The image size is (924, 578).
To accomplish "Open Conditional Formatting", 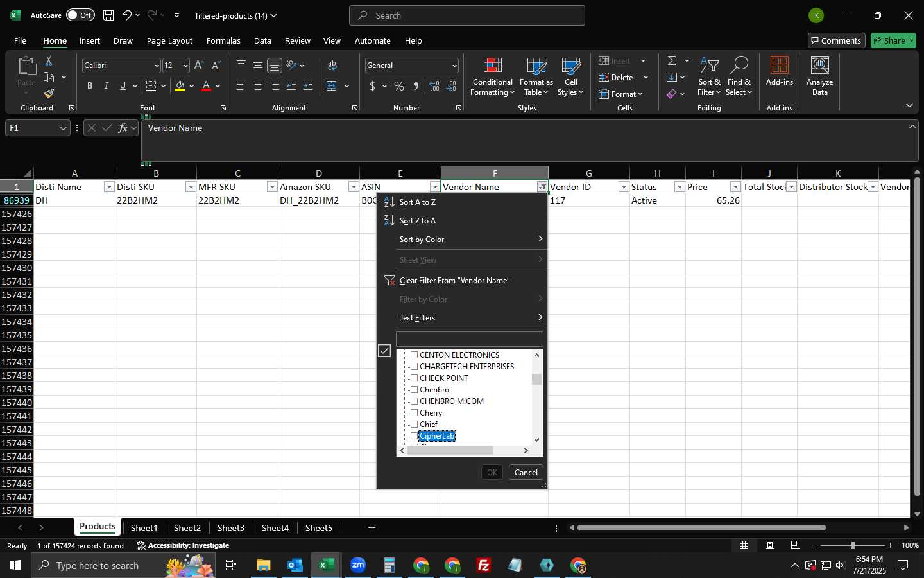I will (492, 77).
